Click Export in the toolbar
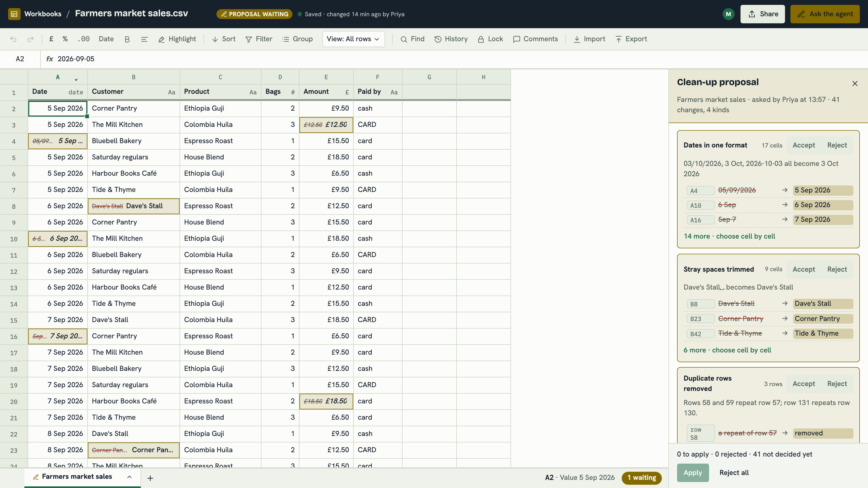 pos(631,39)
